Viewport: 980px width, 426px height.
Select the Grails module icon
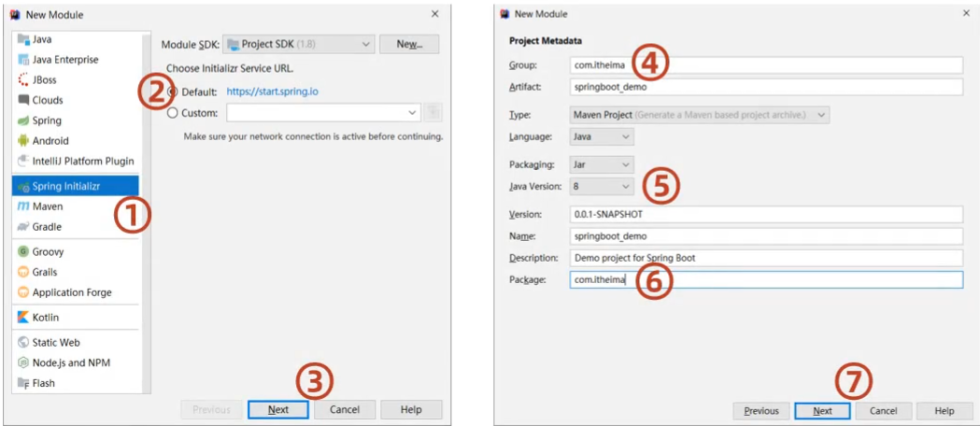pos(23,272)
